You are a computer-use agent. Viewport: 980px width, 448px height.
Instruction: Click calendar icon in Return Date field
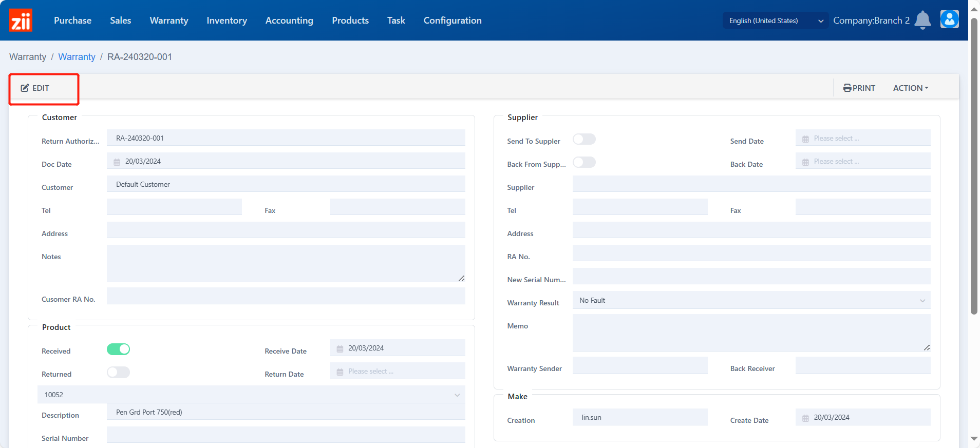click(x=340, y=372)
